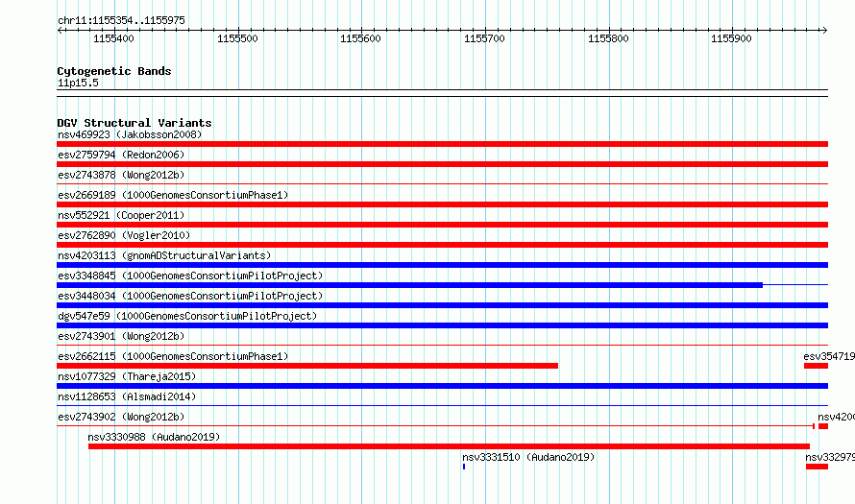Click the 1155900 ruler position

click(731, 38)
